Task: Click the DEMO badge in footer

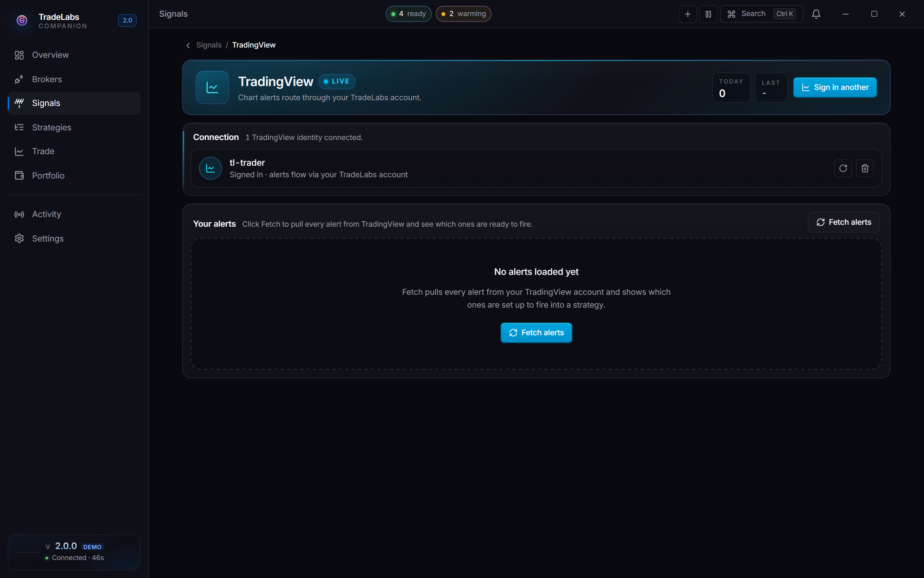Action: tap(92, 547)
